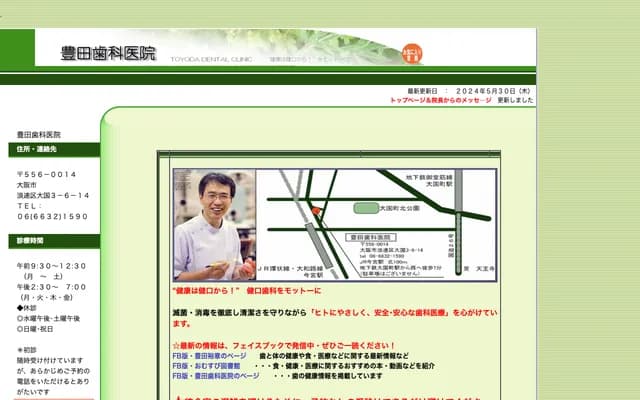640x400 pixels.
Task: Click the ＊初診 first visit note
Action: pos(27,350)
